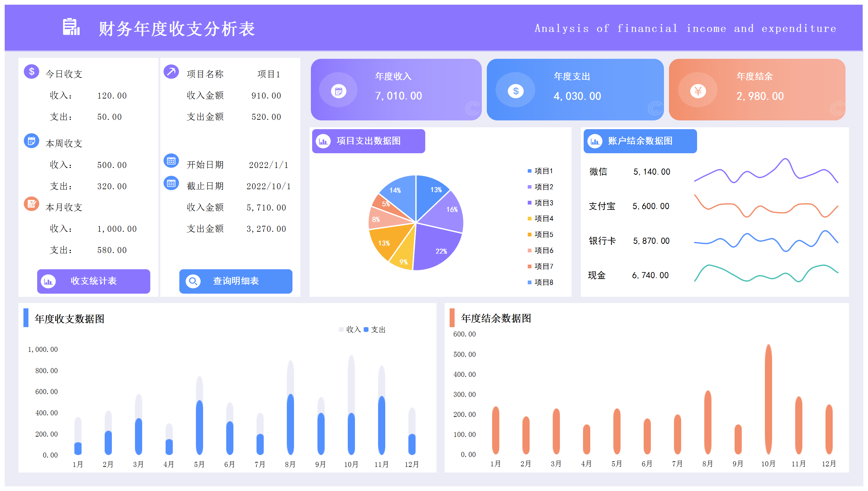Viewport: 868px width, 491px height.
Task: Click the 账户结余数据图 chart header
Action: point(640,141)
